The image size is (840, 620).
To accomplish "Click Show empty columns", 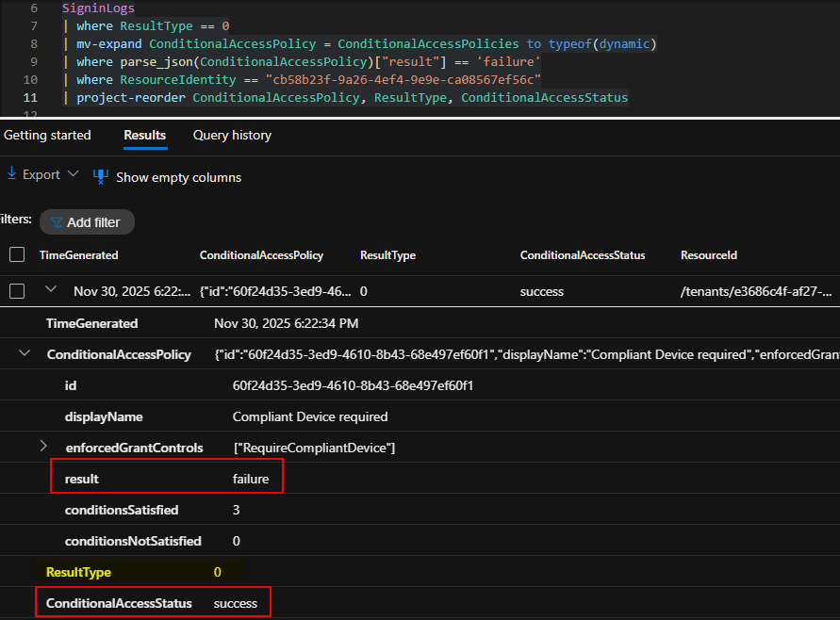I will (178, 177).
